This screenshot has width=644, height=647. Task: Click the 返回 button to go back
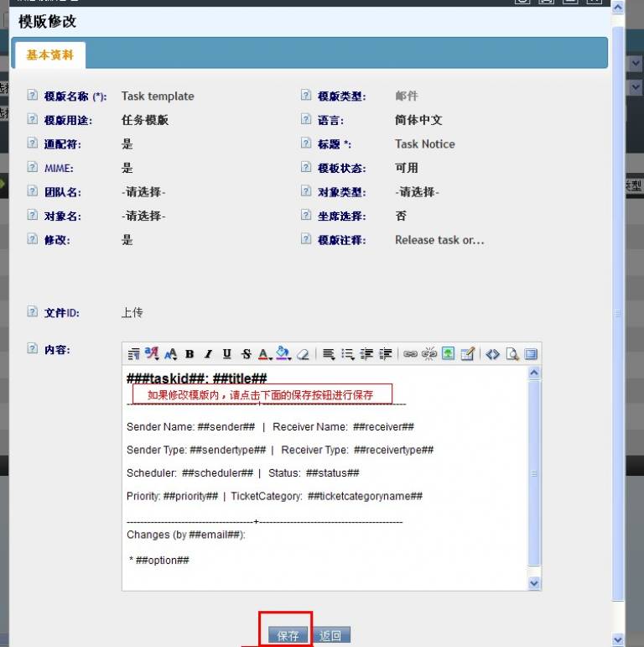[x=331, y=635]
